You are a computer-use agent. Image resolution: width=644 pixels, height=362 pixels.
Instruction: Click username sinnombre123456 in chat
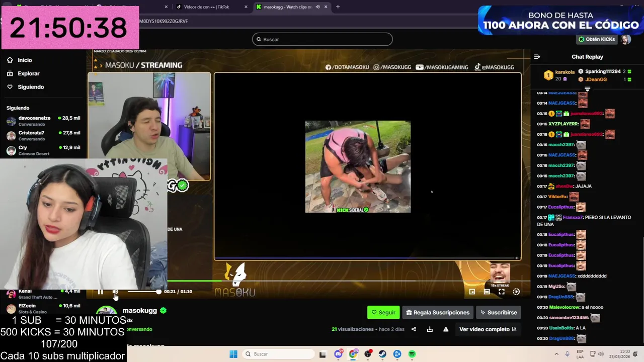(569, 318)
